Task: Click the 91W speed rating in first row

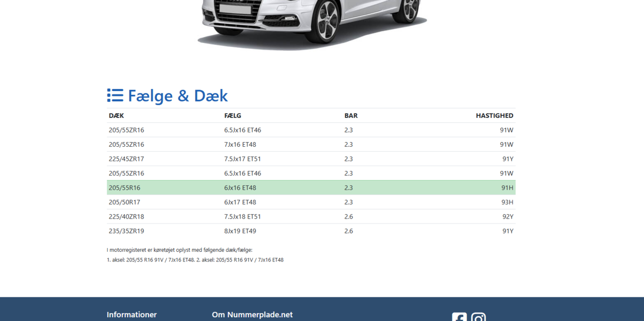Action: [507, 130]
